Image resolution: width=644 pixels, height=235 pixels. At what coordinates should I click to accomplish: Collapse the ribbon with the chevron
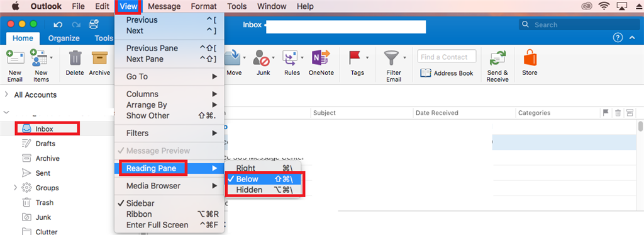click(632, 38)
